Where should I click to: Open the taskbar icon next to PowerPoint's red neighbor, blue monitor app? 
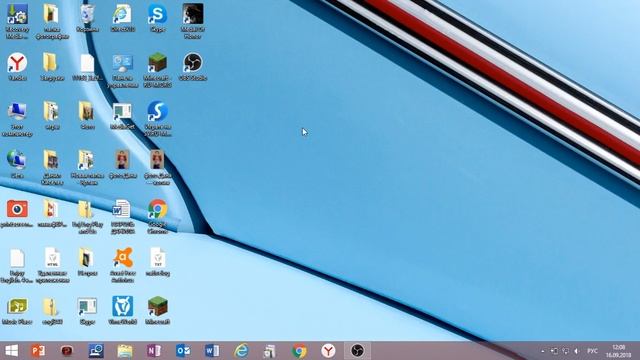[96, 351]
